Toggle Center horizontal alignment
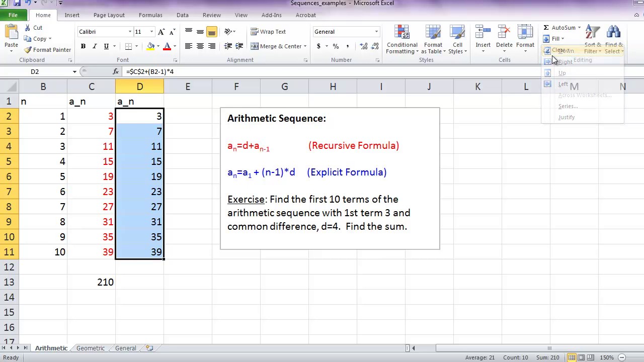 (200, 46)
